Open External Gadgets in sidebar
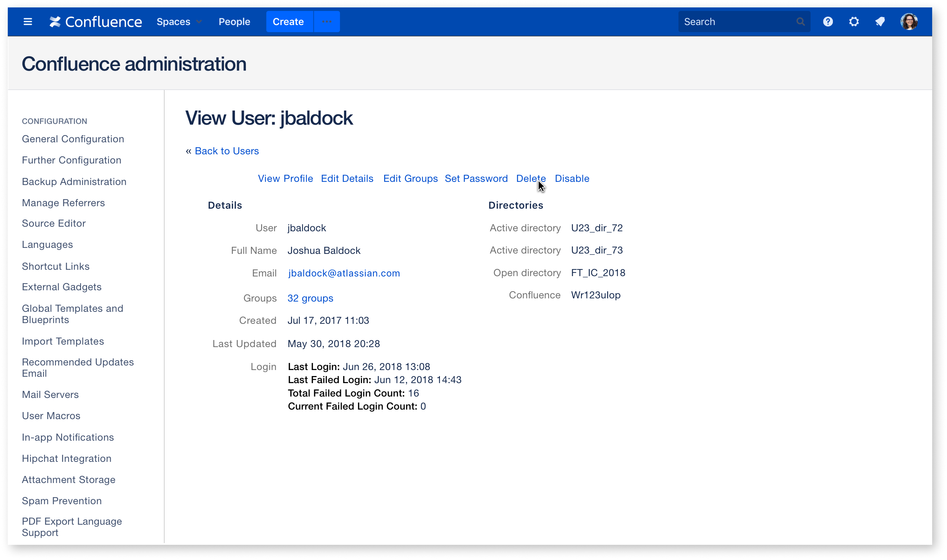Image resolution: width=947 pixels, height=560 pixels. click(61, 287)
